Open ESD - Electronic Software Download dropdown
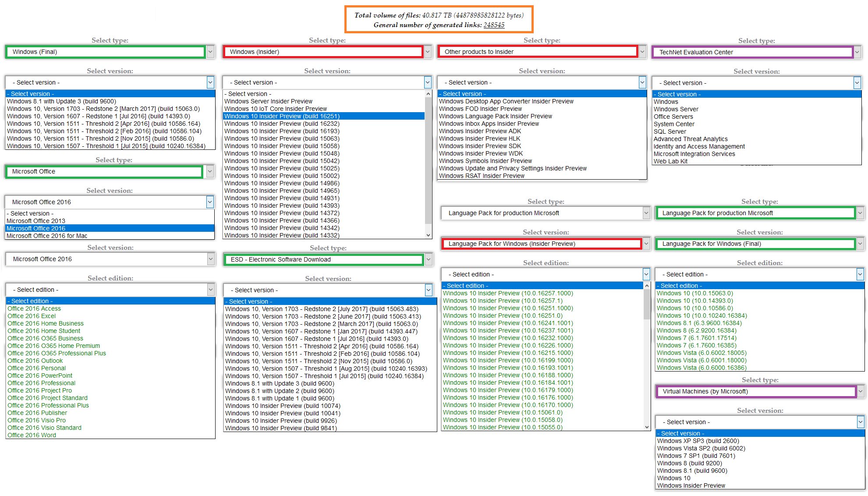Viewport: 868px width, 496px height. pos(328,259)
